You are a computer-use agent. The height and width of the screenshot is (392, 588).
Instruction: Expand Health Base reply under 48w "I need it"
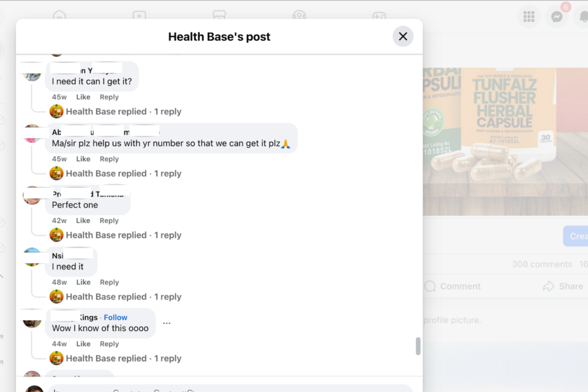pos(124,296)
